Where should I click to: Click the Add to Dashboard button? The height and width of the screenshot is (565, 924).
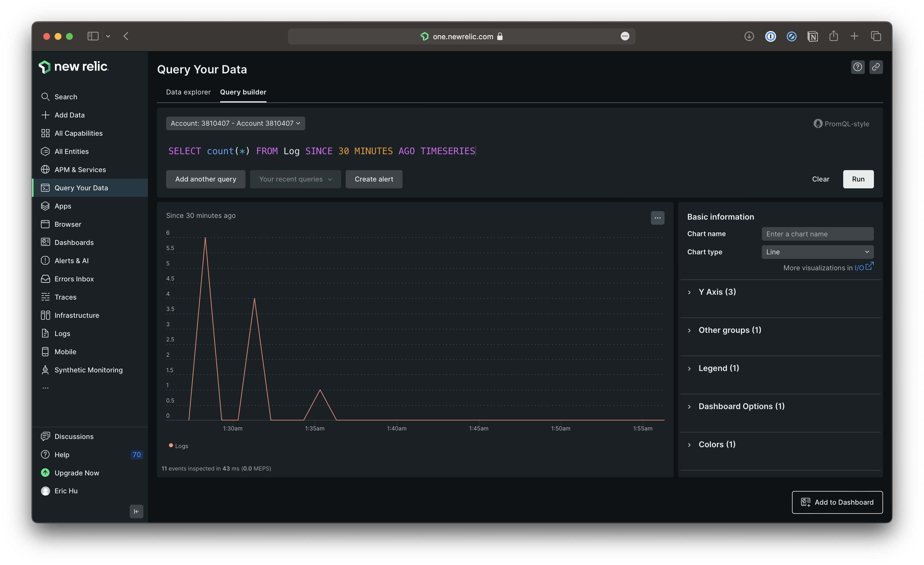[x=837, y=502]
